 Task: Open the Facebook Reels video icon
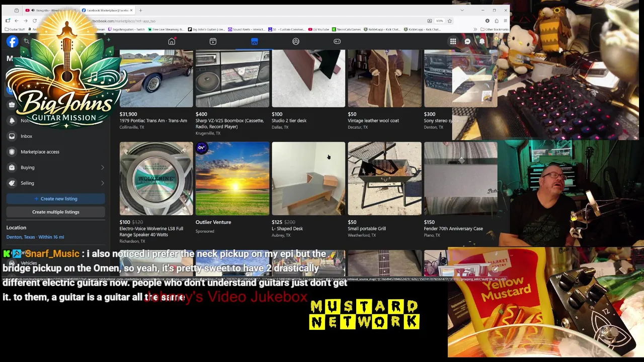pos(213,42)
